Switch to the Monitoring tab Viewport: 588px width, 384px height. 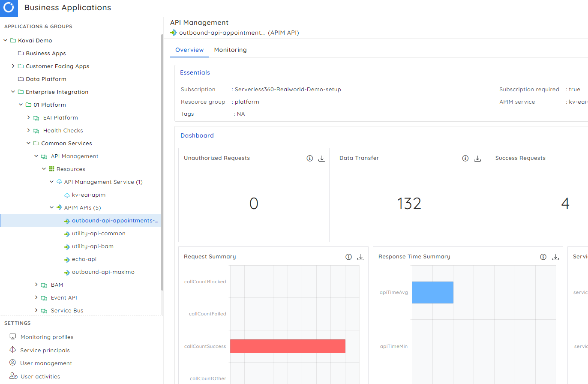point(231,50)
